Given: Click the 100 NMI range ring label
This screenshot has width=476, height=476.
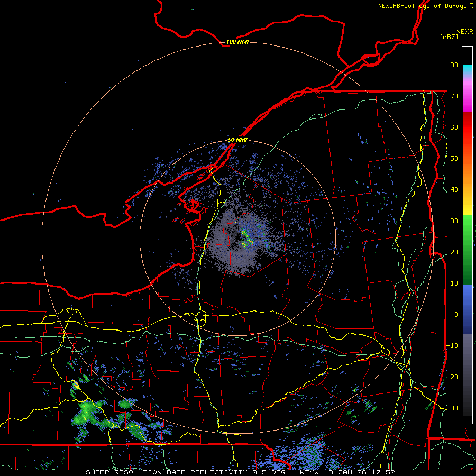Looking at the screenshot, I should pos(237,42).
